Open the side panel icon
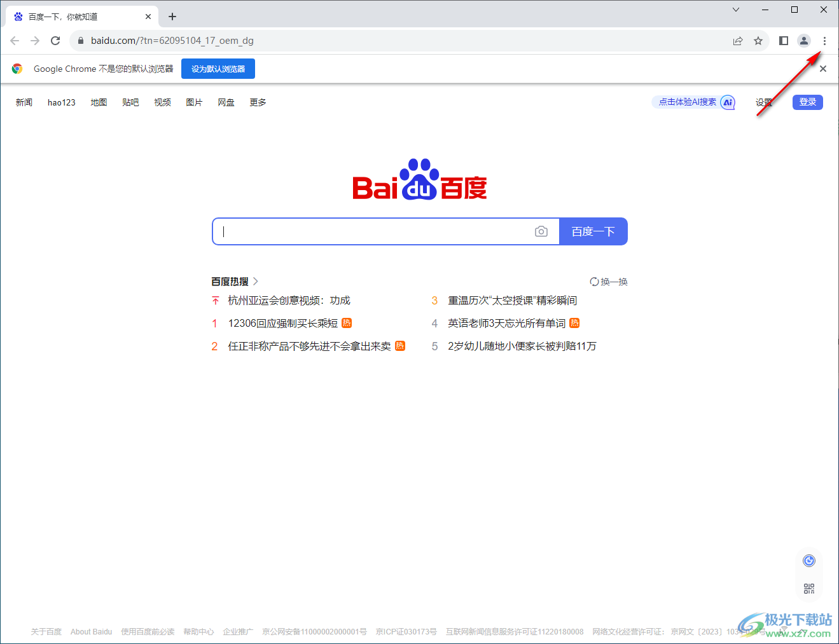 pos(784,41)
